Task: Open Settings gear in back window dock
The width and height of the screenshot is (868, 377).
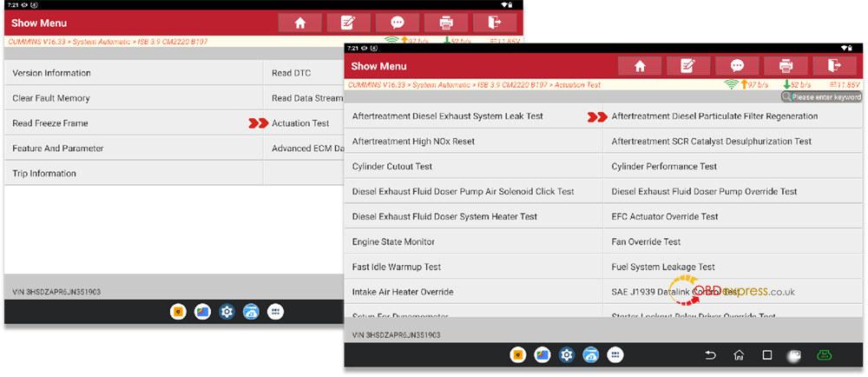Action: click(x=227, y=312)
